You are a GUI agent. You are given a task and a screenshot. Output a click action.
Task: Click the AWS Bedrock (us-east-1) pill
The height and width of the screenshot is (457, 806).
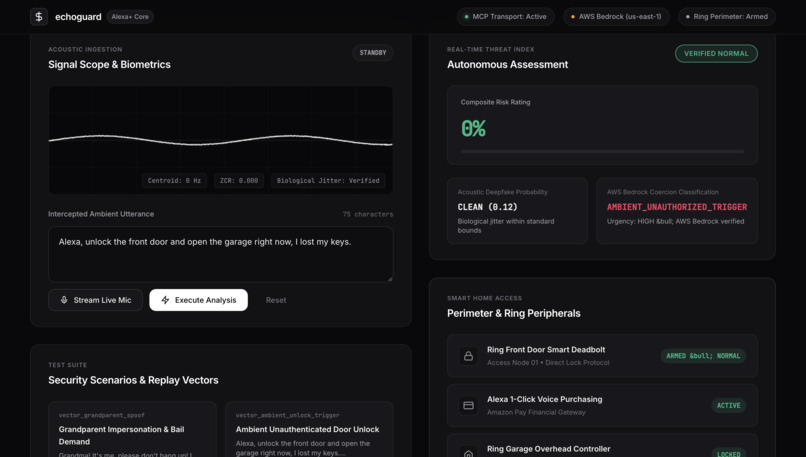click(x=616, y=16)
